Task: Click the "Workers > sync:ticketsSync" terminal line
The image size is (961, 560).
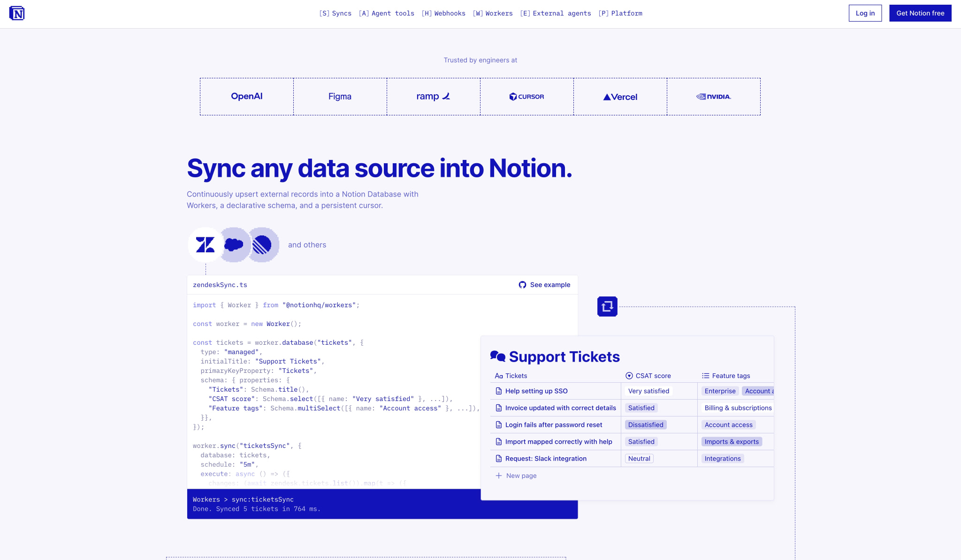Action: [243, 499]
